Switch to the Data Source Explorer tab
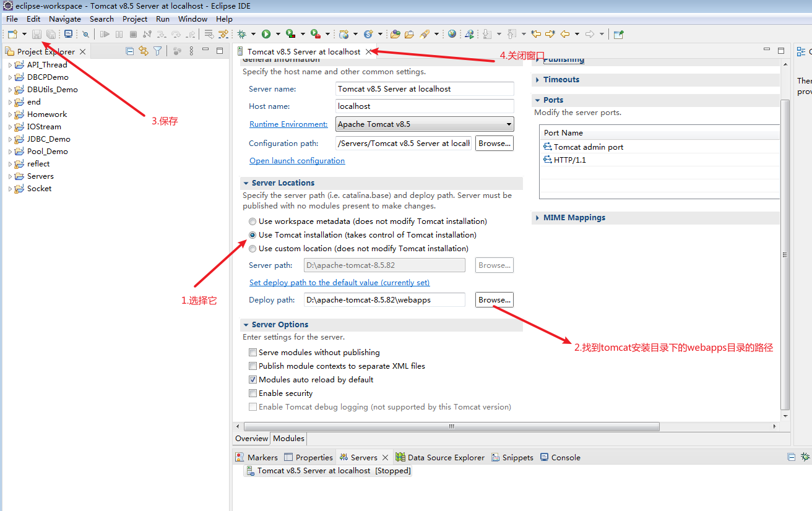Image resolution: width=812 pixels, height=511 pixels. click(x=440, y=458)
